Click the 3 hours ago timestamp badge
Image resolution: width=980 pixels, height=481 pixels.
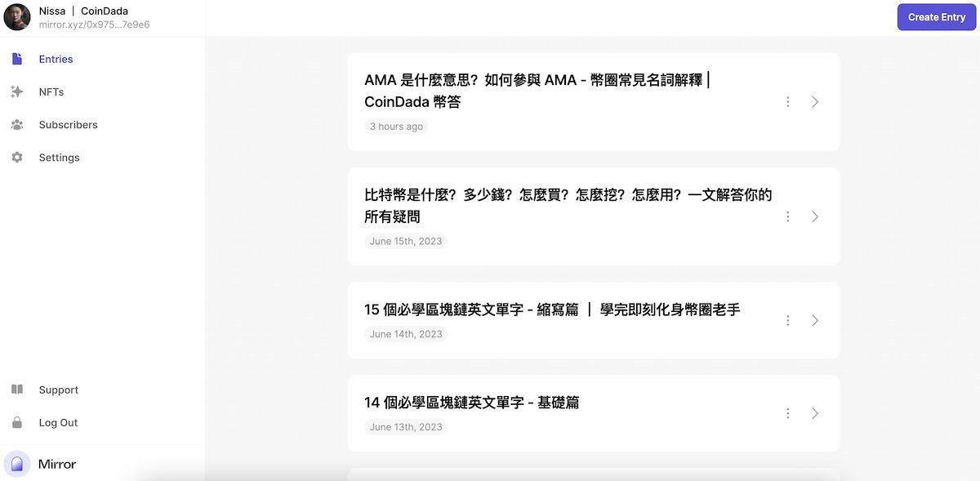point(396,126)
